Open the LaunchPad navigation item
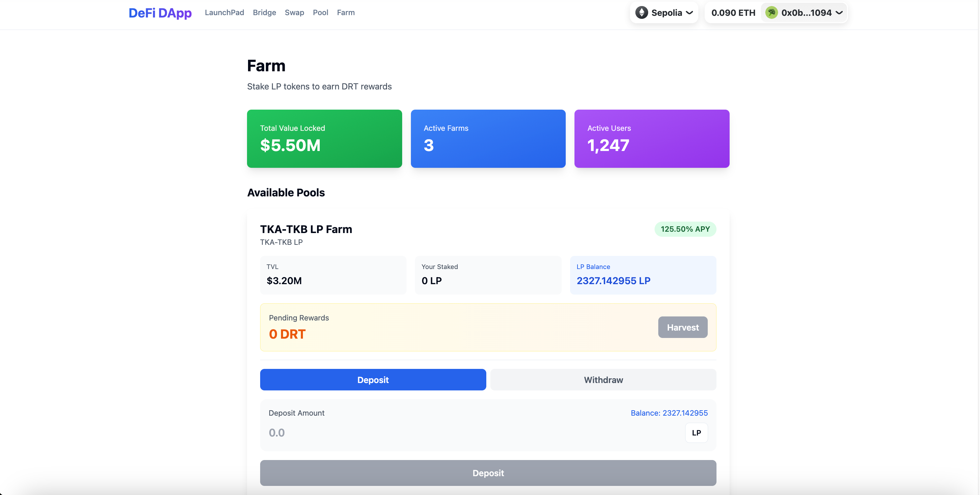This screenshot has width=980, height=495. pos(224,12)
